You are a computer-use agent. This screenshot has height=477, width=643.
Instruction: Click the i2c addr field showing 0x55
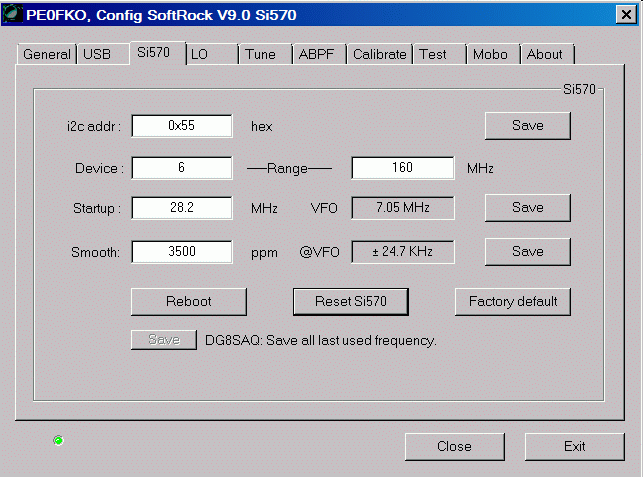point(182,126)
